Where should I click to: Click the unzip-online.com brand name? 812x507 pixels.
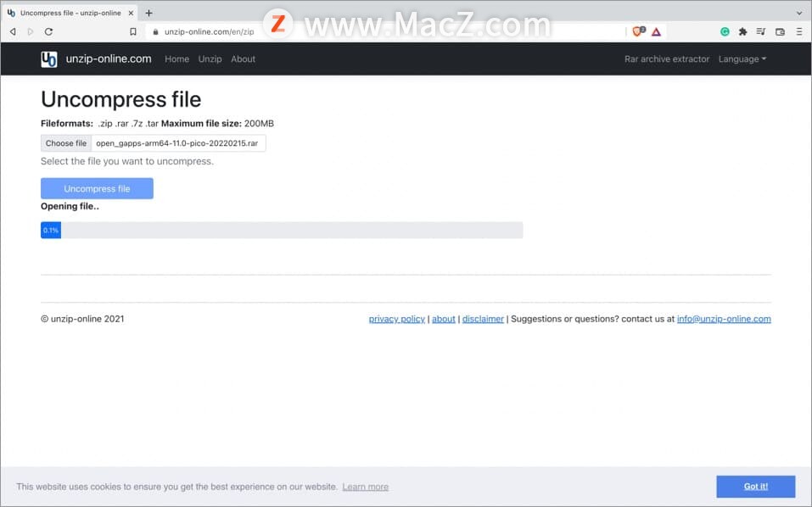109,59
